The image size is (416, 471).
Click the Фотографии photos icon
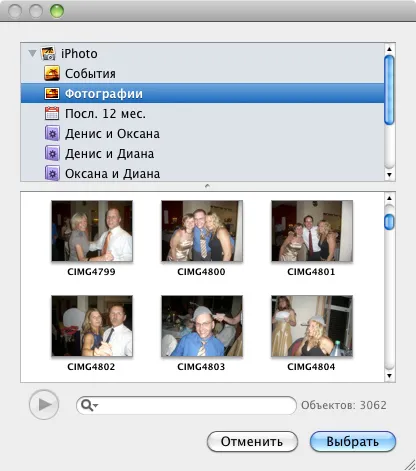pyautogui.click(x=52, y=93)
